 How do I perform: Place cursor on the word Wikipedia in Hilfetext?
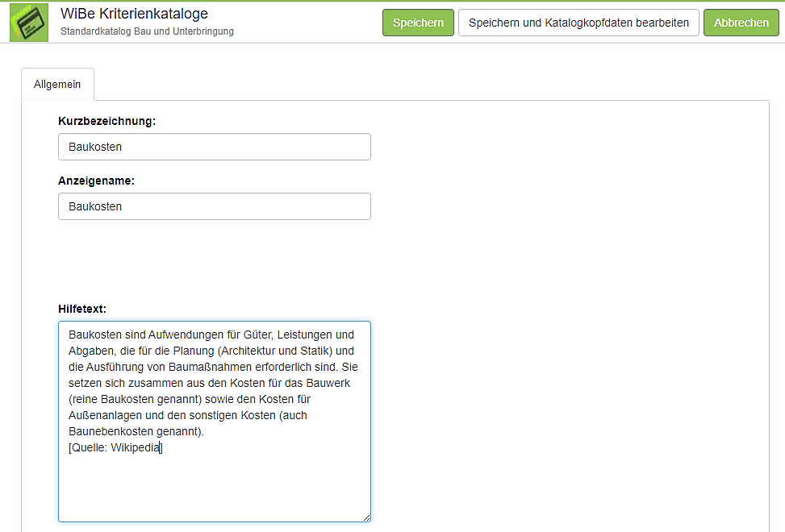(x=136, y=448)
